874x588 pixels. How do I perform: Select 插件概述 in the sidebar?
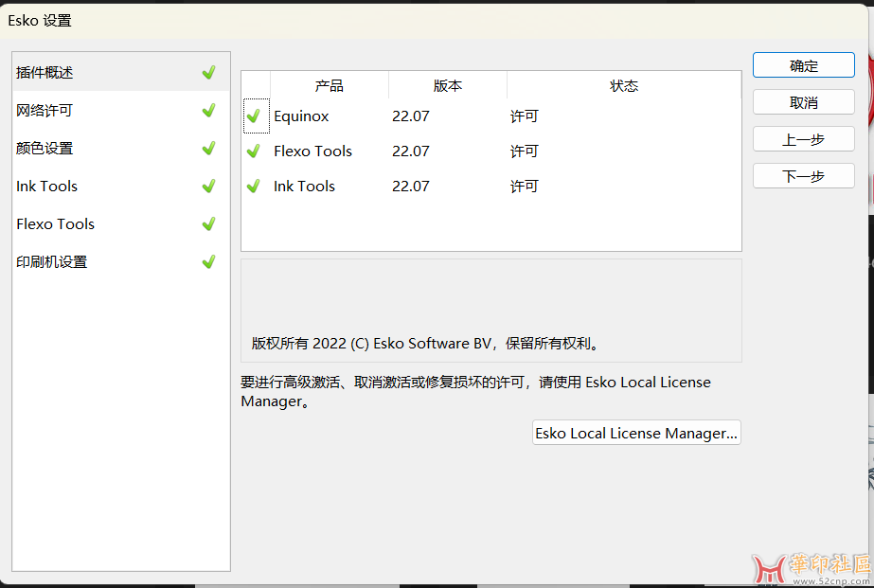[45, 73]
